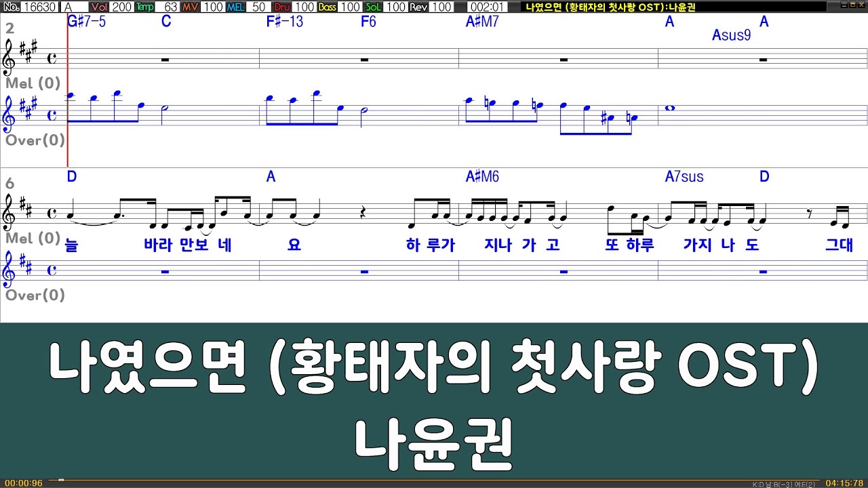Select the G#7-5 chord label
The image size is (868, 488).
click(x=87, y=22)
